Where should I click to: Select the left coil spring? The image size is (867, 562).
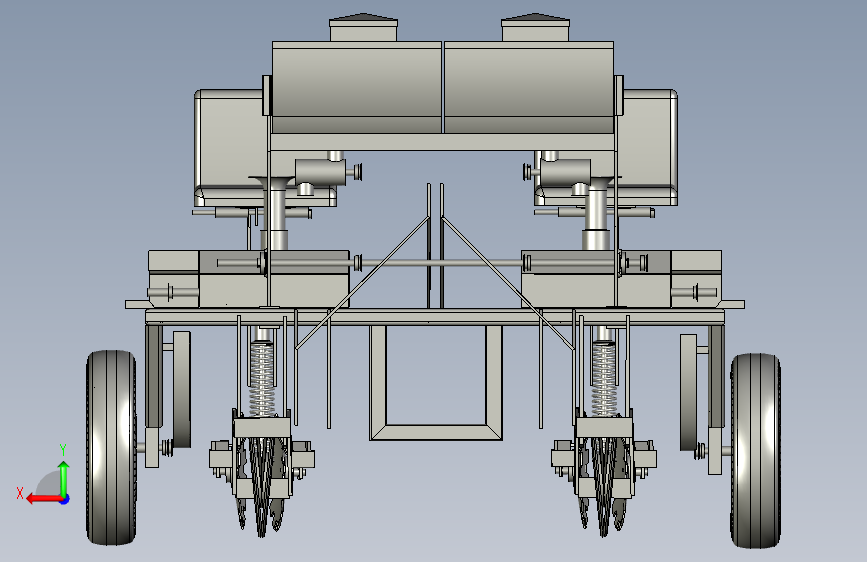tap(262, 378)
